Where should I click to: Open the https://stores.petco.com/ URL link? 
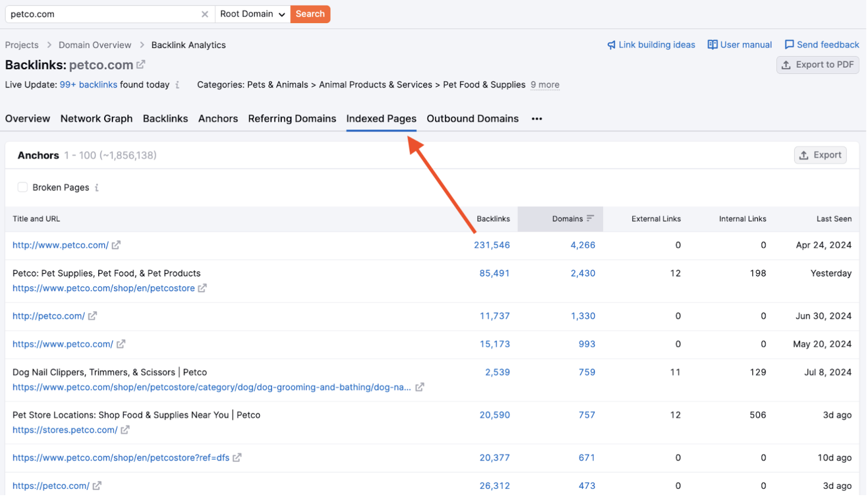click(x=65, y=430)
